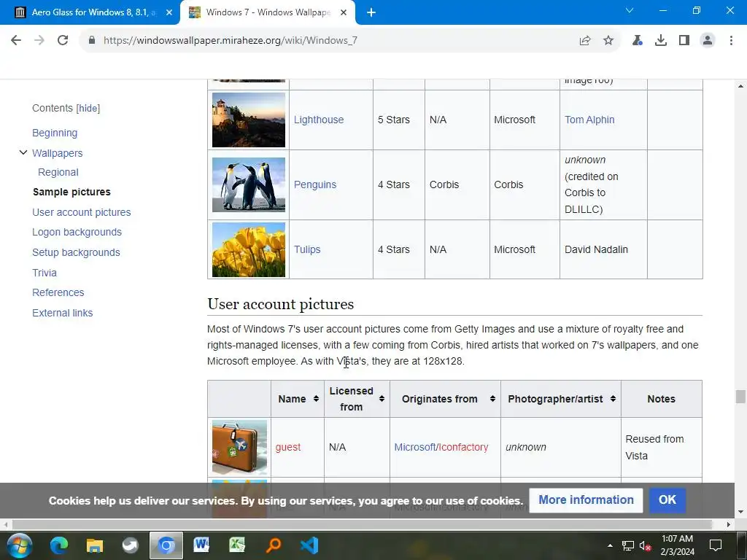Open the tab search chevron
The width and height of the screenshot is (747, 560).
pyautogui.click(x=630, y=10)
